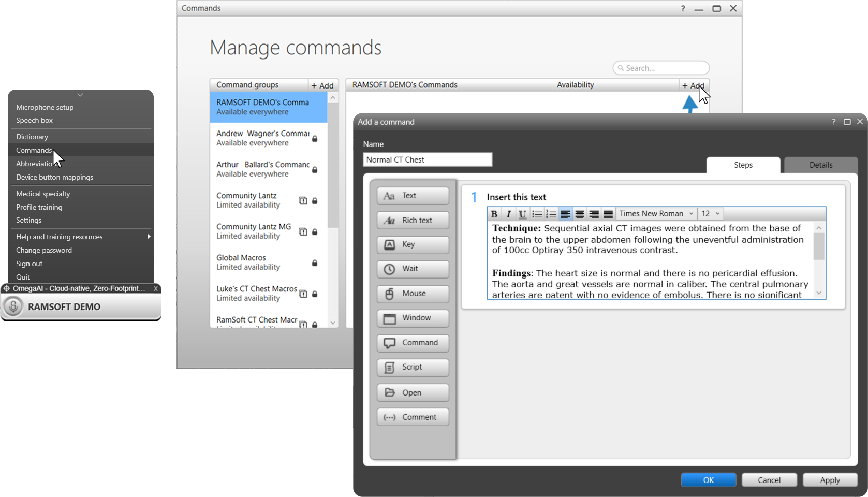Cancel the Add a command dialog

(769, 480)
